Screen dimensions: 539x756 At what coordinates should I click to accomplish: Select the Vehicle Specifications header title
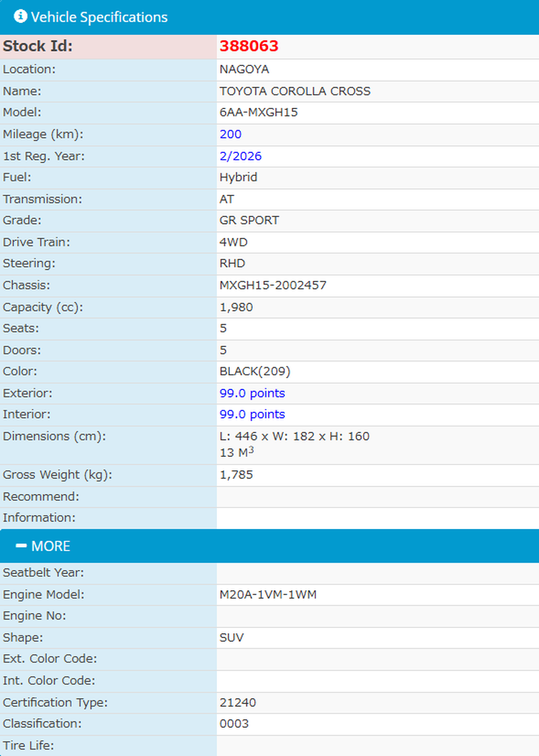click(99, 17)
